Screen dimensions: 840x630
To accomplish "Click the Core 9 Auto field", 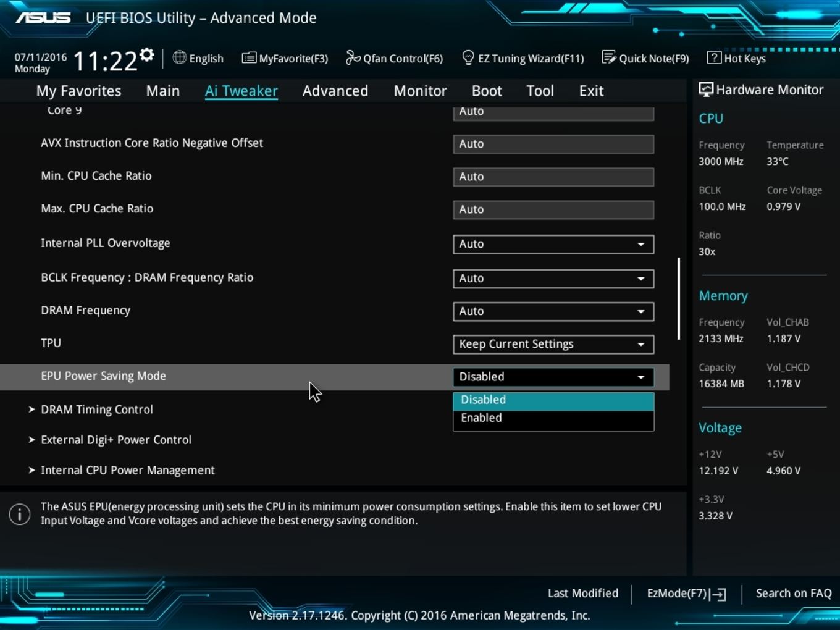I will (553, 112).
